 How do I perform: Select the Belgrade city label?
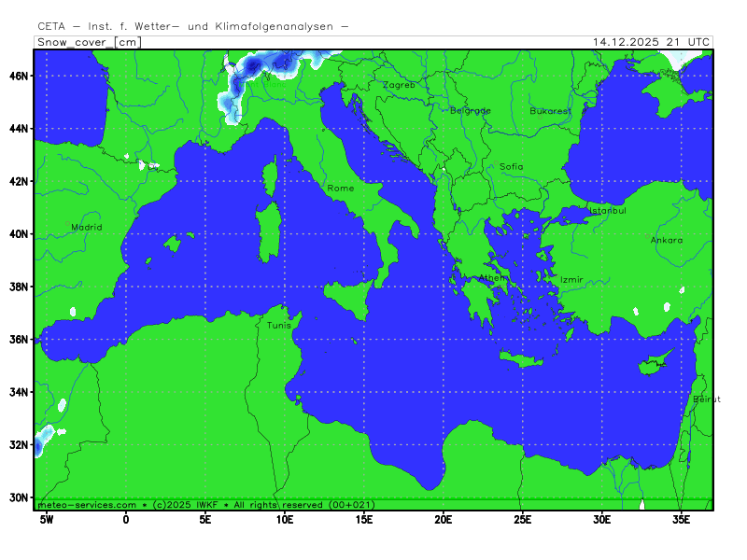(471, 110)
